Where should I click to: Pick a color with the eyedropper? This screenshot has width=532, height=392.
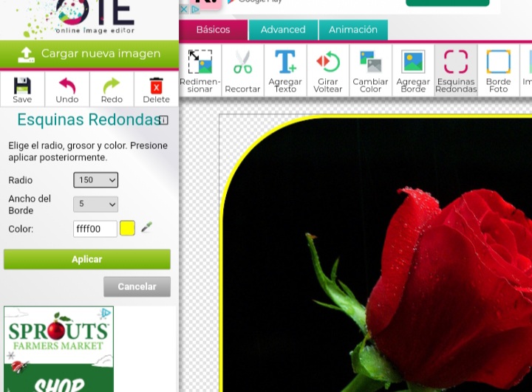(146, 227)
